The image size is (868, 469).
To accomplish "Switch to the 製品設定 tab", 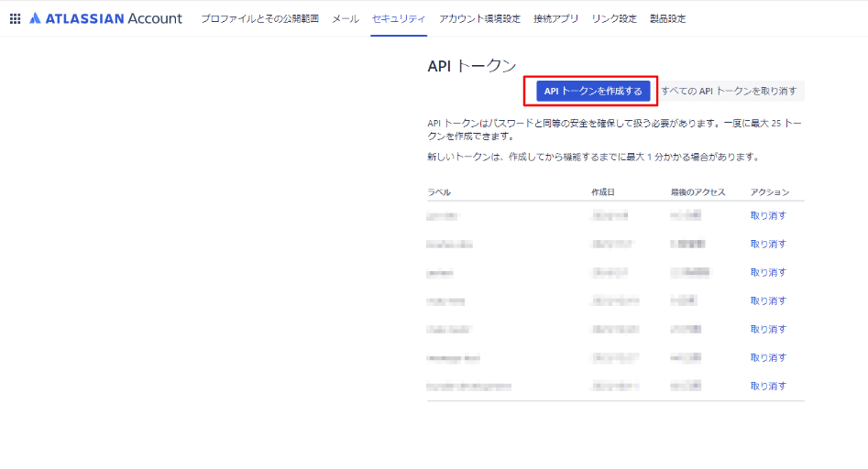I will [667, 19].
